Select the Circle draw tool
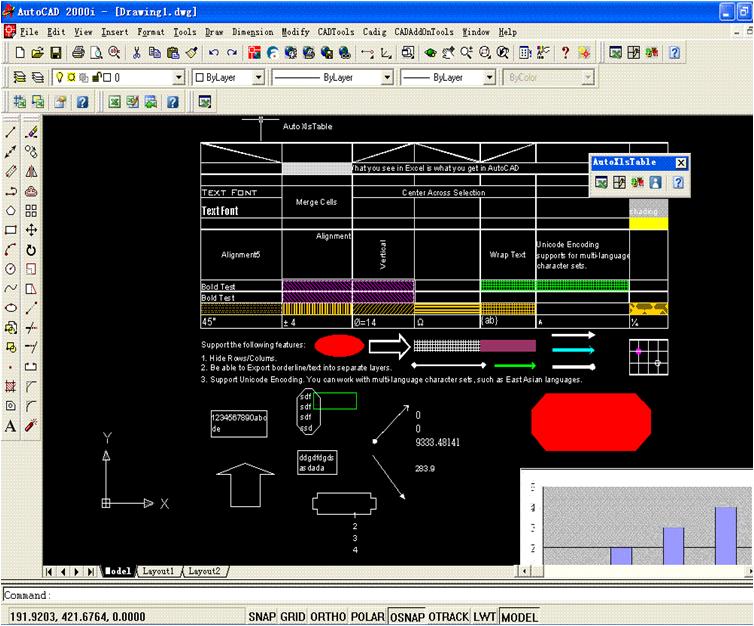Viewport: 754px width, 626px height. point(11,269)
